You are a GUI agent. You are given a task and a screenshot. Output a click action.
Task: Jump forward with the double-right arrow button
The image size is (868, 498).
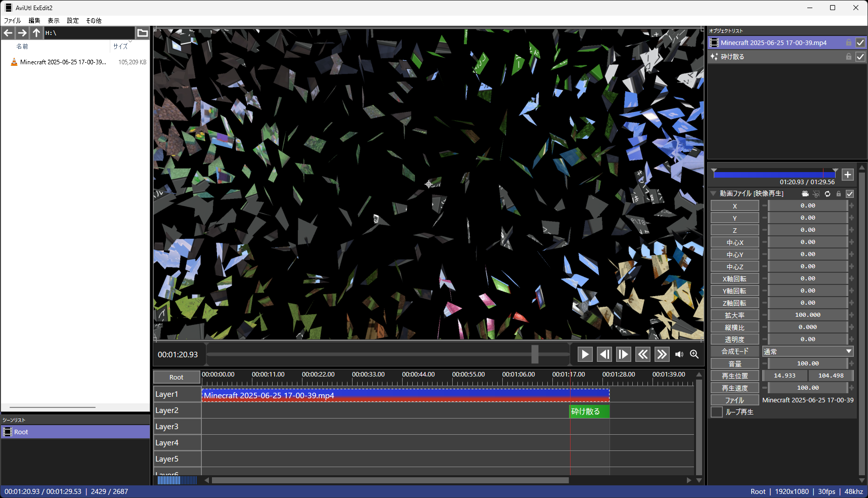[662, 354]
